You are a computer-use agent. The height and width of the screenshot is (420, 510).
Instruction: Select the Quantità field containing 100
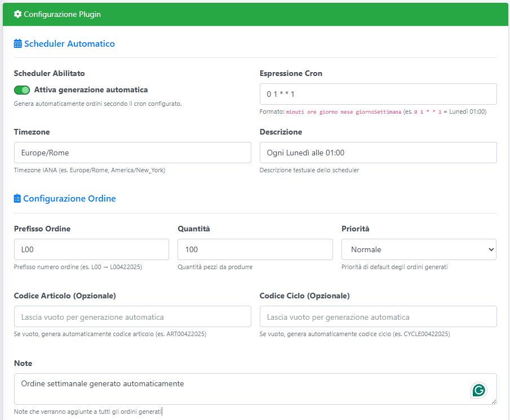coord(255,249)
